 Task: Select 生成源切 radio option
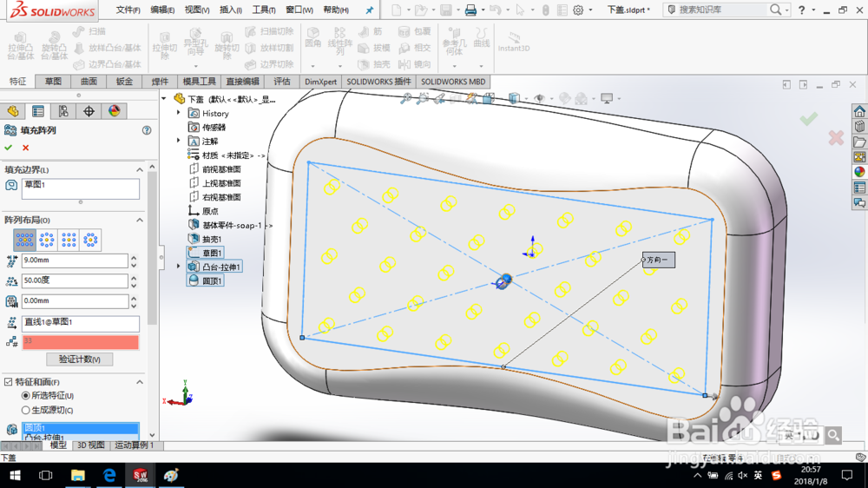click(25, 410)
